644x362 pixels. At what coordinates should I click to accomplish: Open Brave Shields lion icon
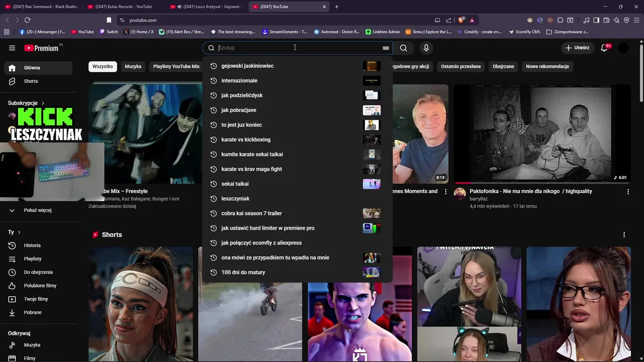(461, 20)
